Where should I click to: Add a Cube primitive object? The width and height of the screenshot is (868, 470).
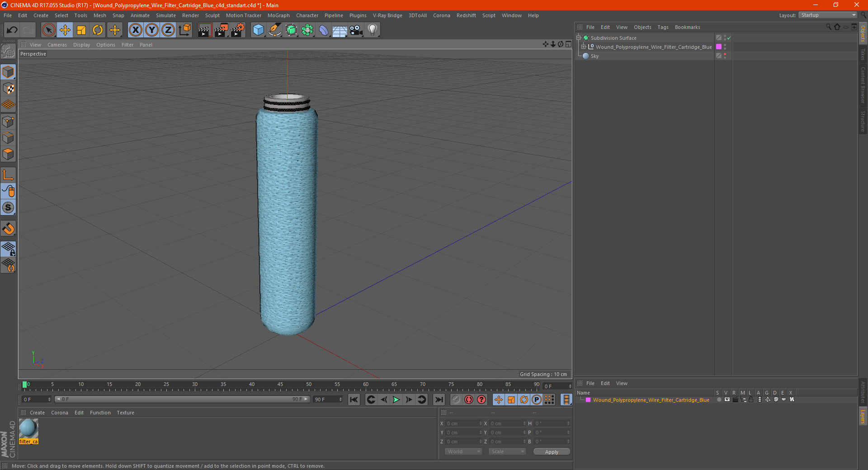pyautogui.click(x=258, y=30)
